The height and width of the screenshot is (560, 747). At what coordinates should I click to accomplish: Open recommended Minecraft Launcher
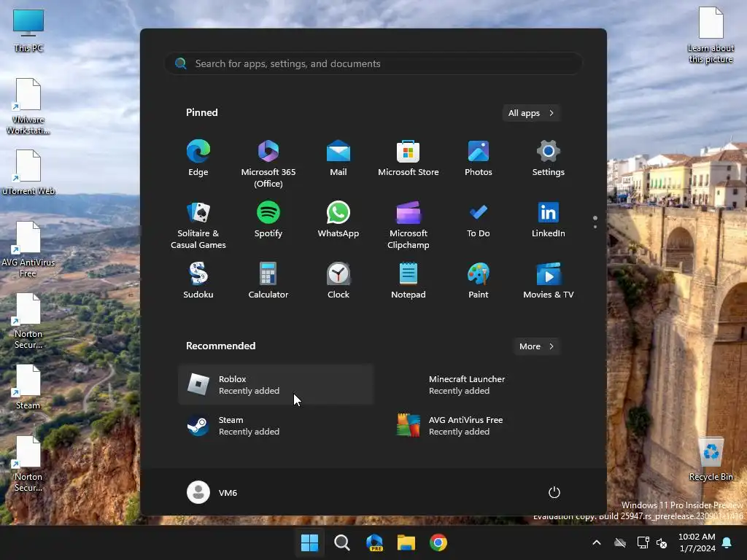[x=486, y=385]
